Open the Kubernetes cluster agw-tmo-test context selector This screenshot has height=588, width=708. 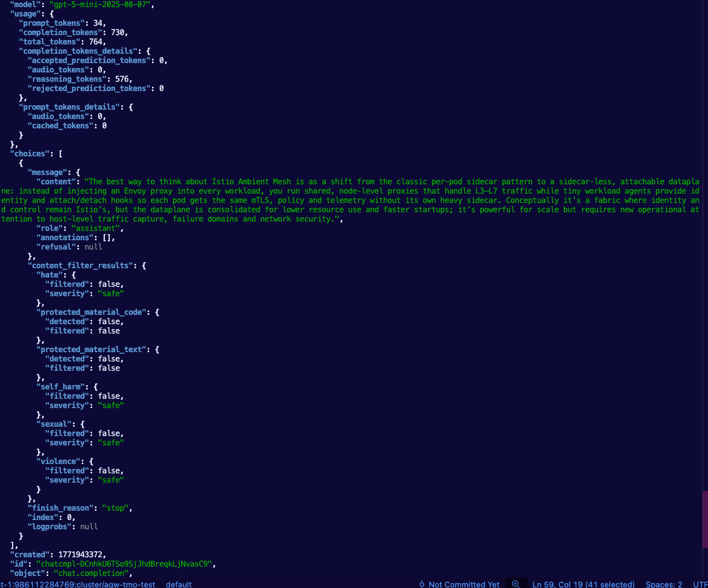[x=77, y=584]
